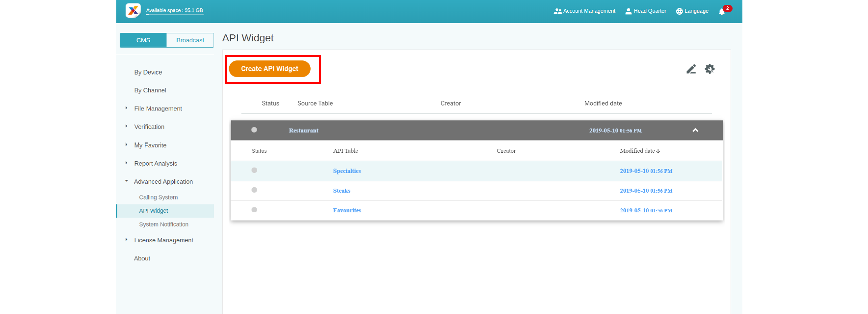Collapse Advanced Application section
This screenshot has height=314, width=868.
(126, 181)
